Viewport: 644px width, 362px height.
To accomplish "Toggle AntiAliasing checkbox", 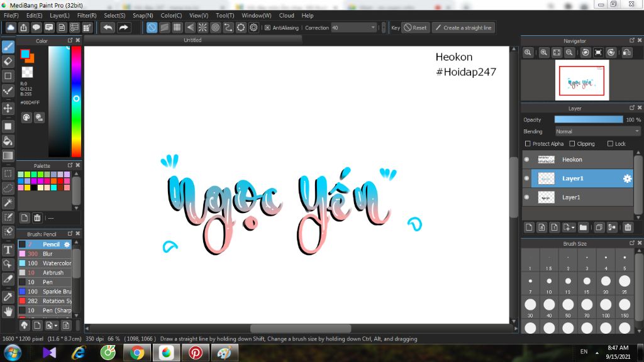I will pyautogui.click(x=267, y=28).
